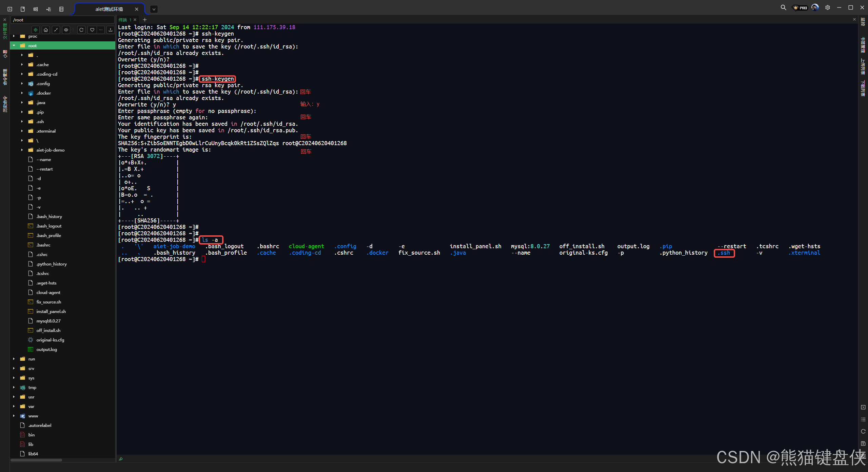The width and height of the screenshot is (868, 472).
Task: Select the .bashrc file in tree
Action: pos(43,245)
